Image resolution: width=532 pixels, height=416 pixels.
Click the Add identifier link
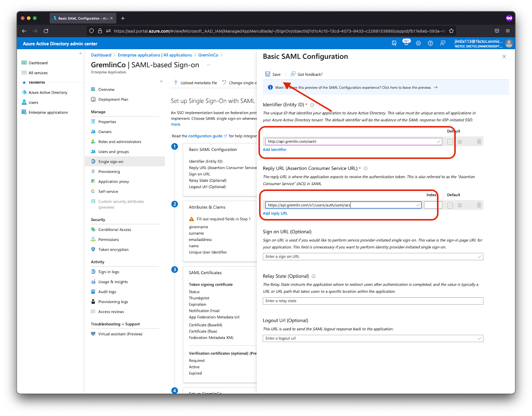274,150
